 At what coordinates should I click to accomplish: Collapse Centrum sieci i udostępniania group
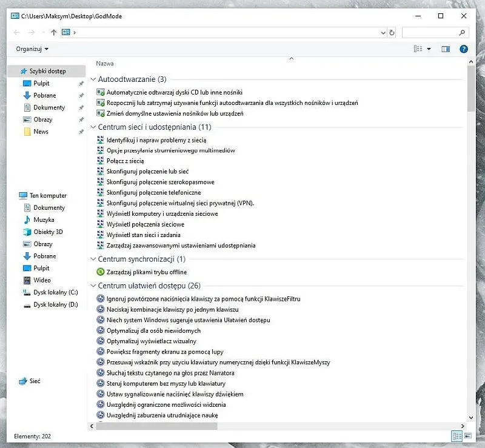pyautogui.click(x=93, y=127)
